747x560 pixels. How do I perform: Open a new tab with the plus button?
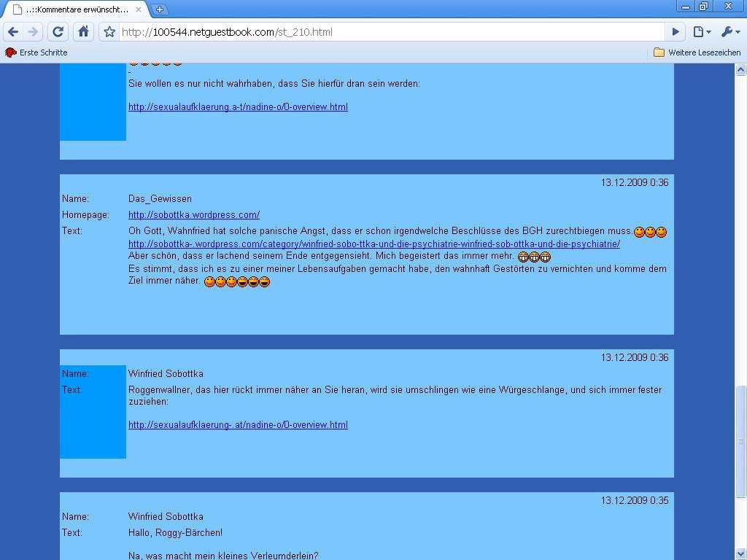(x=159, y=9)
